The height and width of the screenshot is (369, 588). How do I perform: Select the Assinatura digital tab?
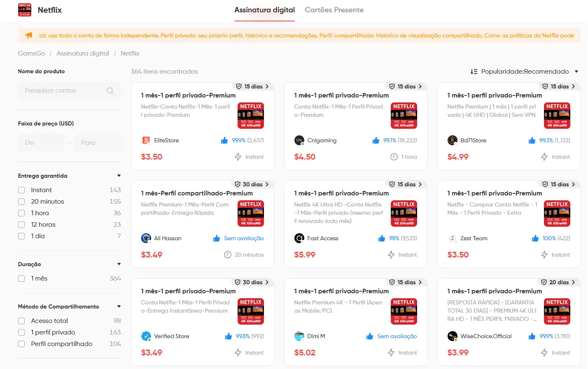[264, 10]
